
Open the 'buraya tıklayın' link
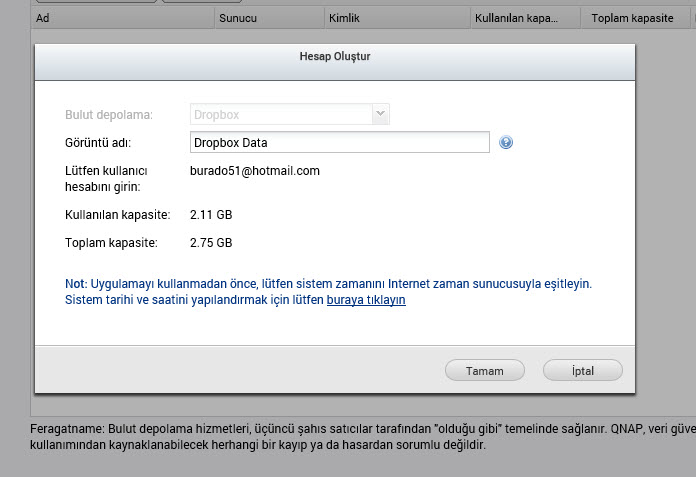366,300
